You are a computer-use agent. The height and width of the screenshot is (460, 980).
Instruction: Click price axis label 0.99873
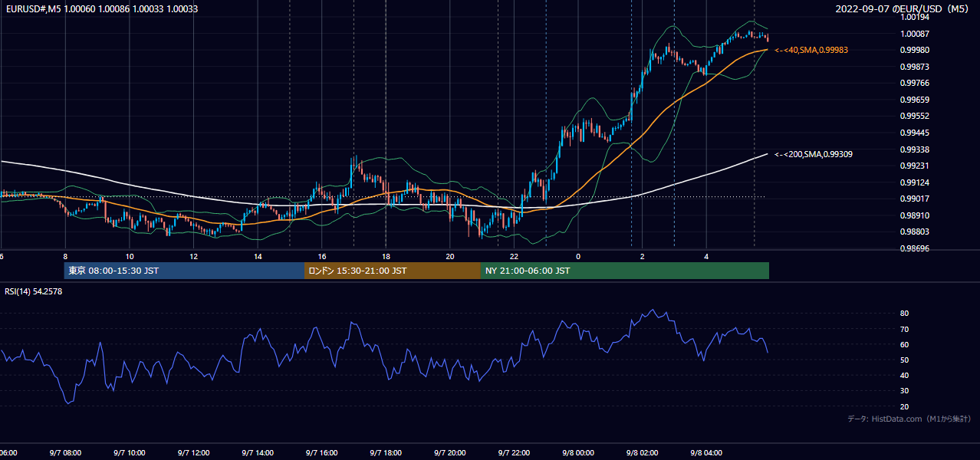[x=915, y=67]
